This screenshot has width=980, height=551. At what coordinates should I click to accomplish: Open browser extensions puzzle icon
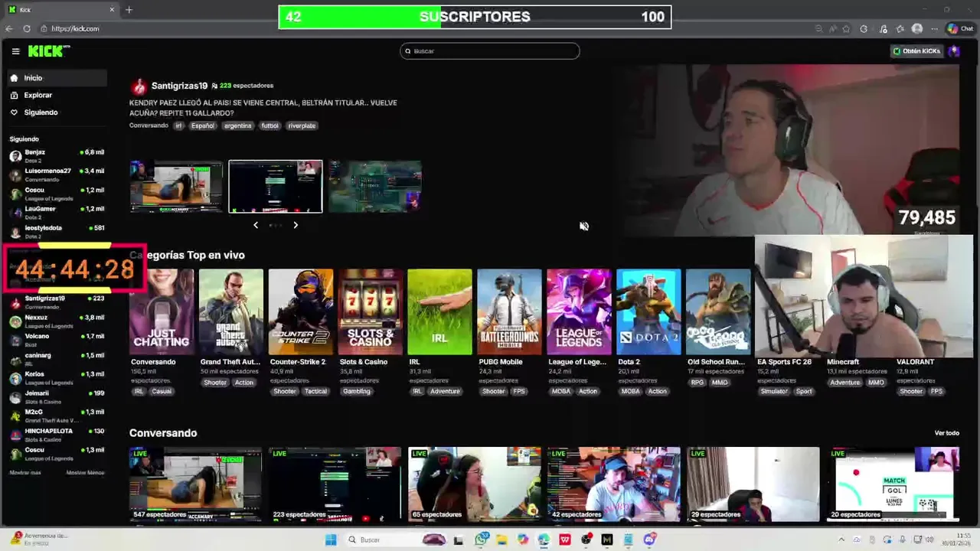tap(864, 28)
